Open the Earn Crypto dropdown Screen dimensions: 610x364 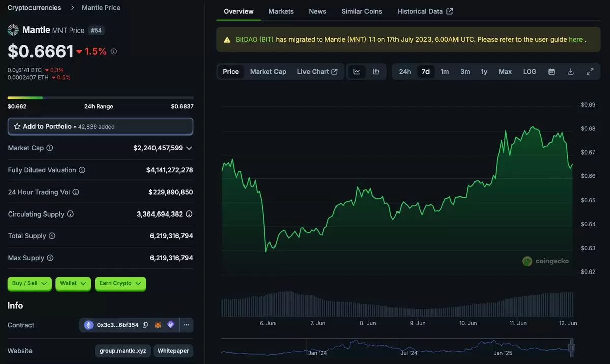click(x=120, y=283)
